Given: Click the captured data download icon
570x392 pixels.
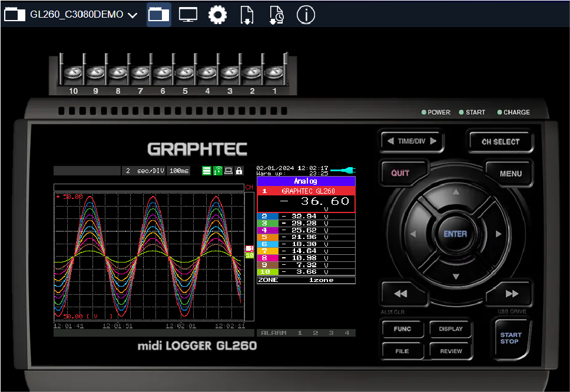Looking at the screenshot, I should [247, 14].
